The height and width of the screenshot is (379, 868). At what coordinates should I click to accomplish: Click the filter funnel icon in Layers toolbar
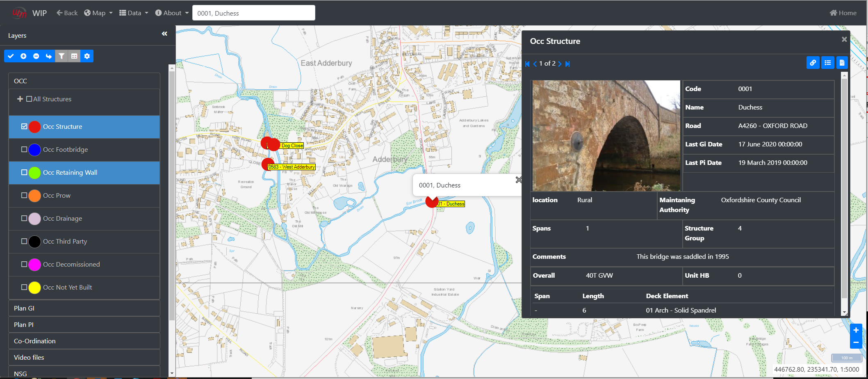(62, 56)
